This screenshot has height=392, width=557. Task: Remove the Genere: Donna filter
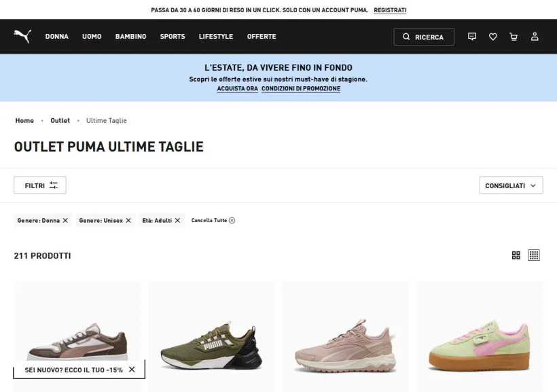[65, 220]
